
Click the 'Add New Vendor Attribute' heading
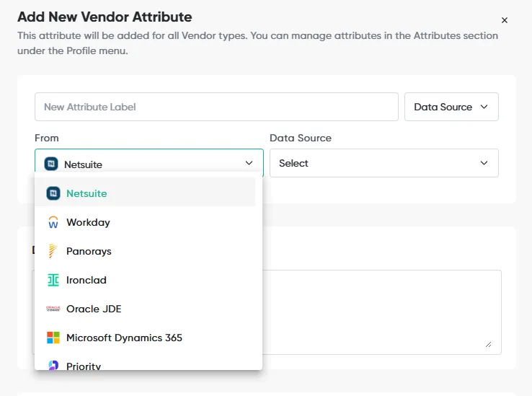(x=105, y=17)
